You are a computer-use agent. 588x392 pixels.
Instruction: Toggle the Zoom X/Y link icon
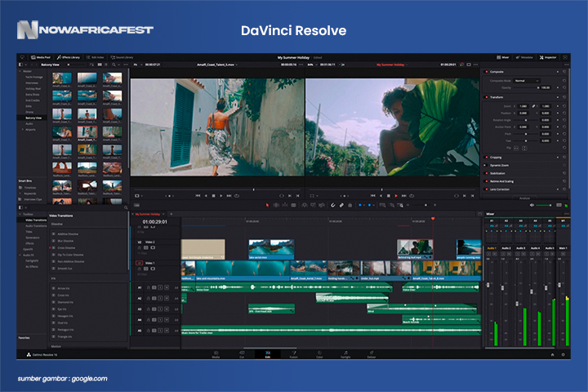[533, 106]
